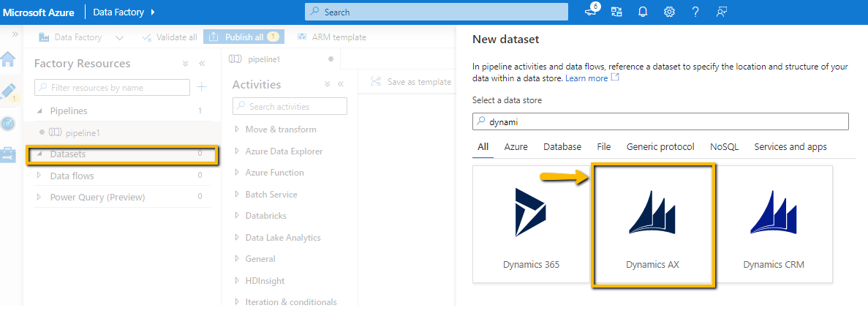Switch to the Azure tab
The width and height of the screenshot is (868, 319).
pos(516,147)
